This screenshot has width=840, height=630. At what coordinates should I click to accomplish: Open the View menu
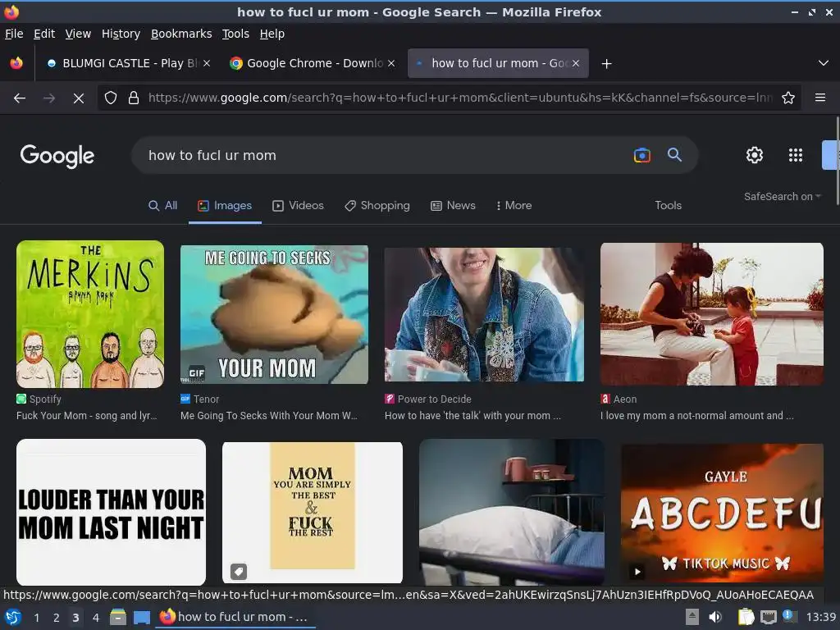point(78,34)
